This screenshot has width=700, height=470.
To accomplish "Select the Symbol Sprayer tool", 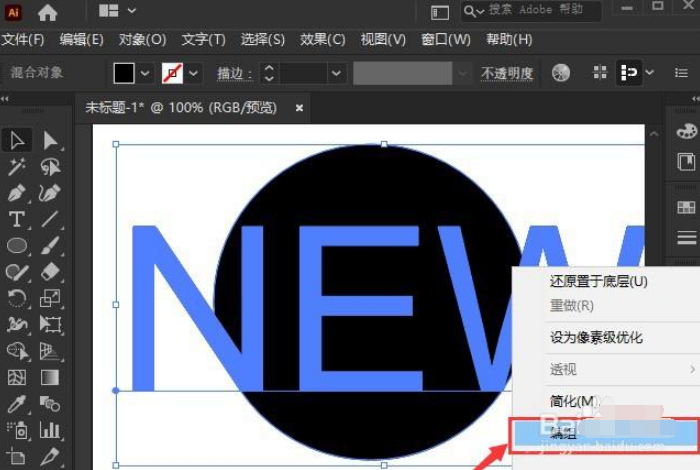I will tap(18, 431).
